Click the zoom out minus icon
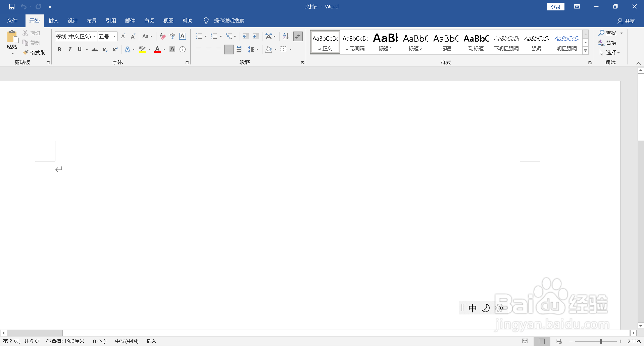Image resolution: width=644 pixels, height=346 pixels. (x=571, y=341)
